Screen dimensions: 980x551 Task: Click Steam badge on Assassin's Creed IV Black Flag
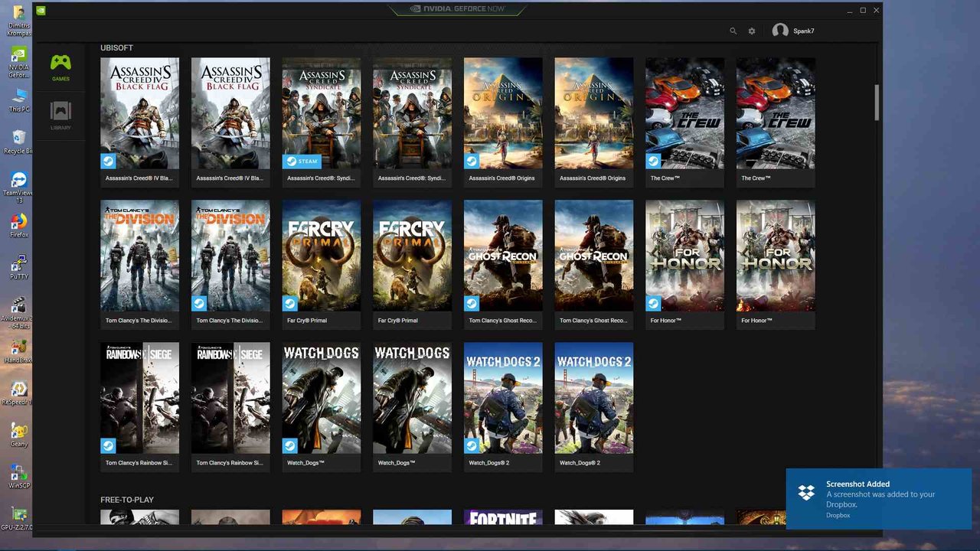pyautogui.click(x=108, y=161)
